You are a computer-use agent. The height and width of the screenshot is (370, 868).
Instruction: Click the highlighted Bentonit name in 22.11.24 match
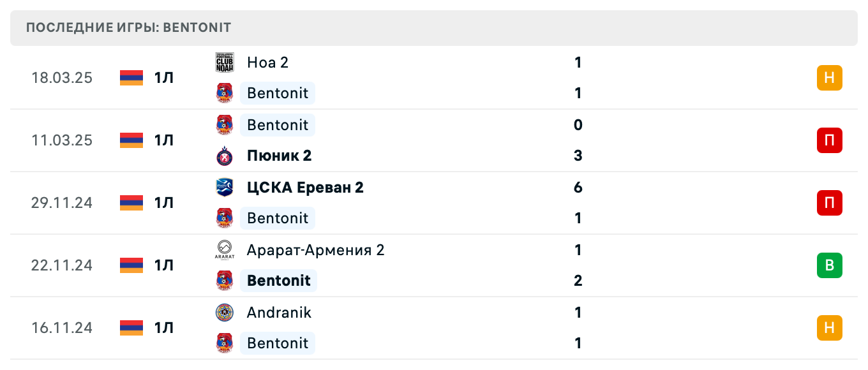click(278, 281)
